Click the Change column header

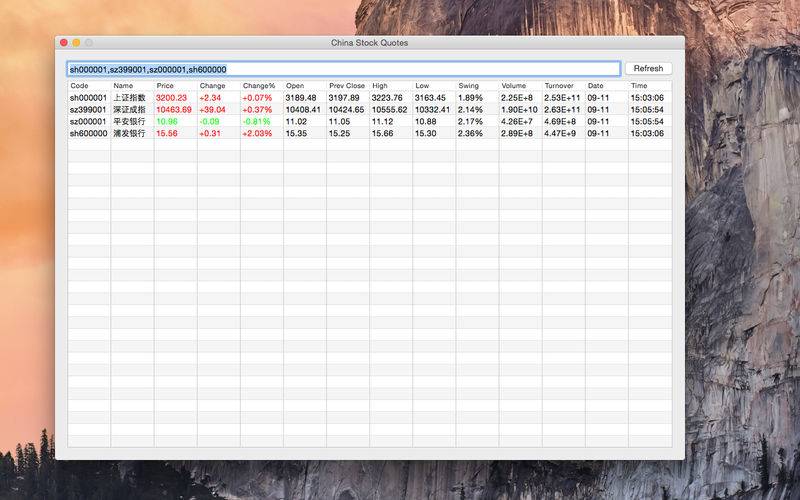(x=218, y=86)
